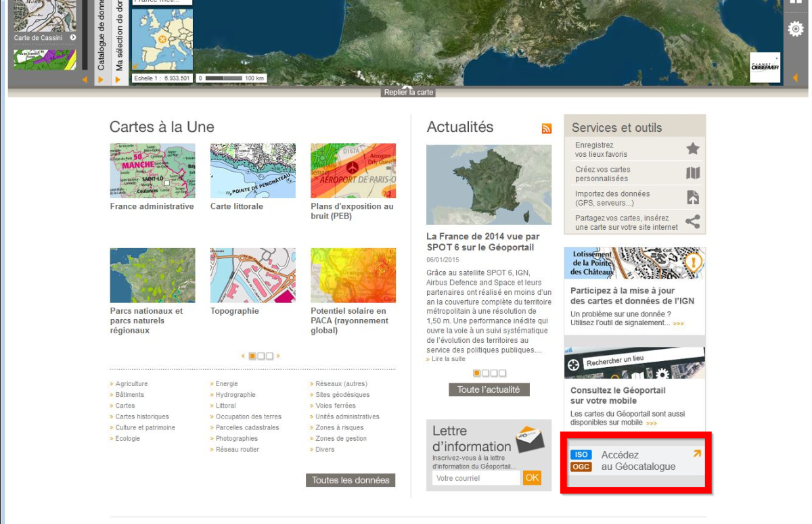Open the Planet Observer logo attribution
The image size is (812, 524).
(x=765, y=68)
